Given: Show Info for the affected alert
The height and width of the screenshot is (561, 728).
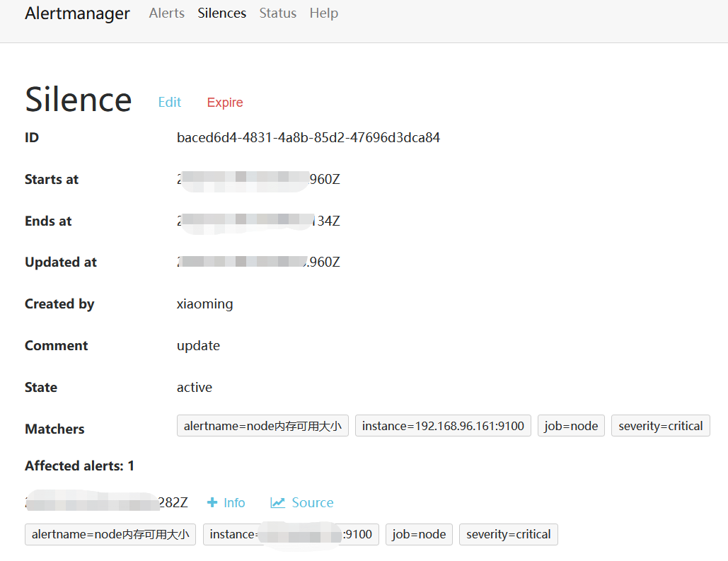Looking at the screenshot, I should tap(234, 502).
